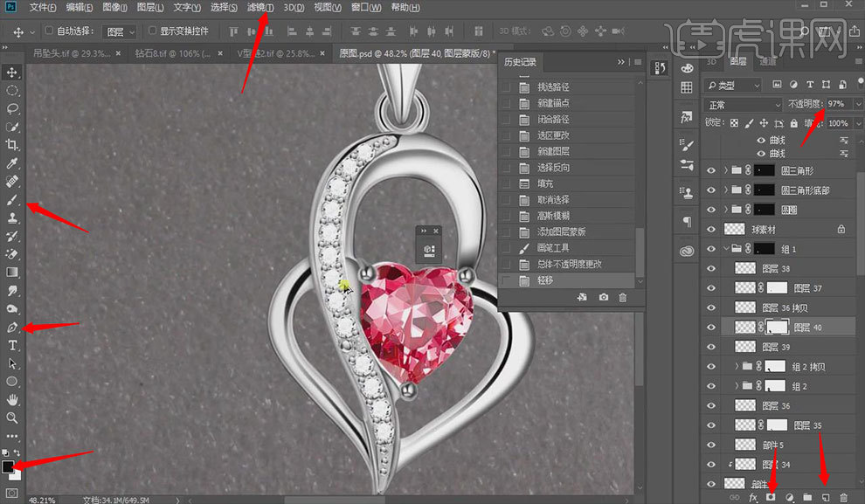Collapse the 组 1 group
Screen dimensions: 865x504
pos(726,249)
